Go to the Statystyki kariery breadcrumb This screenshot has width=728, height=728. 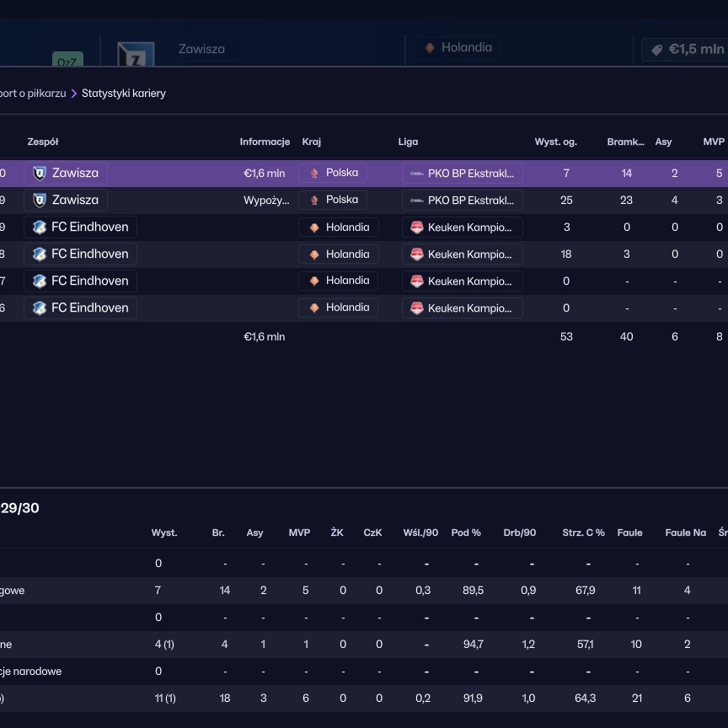click(x=124, y=94)
